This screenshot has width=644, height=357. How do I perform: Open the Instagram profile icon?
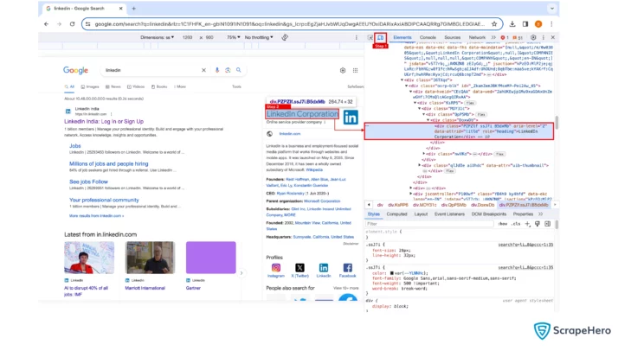(x=276, y=268)
